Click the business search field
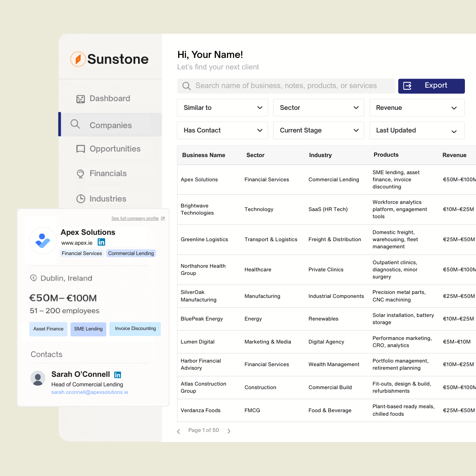Screen dimensions: 476x476 pos(286,86)
